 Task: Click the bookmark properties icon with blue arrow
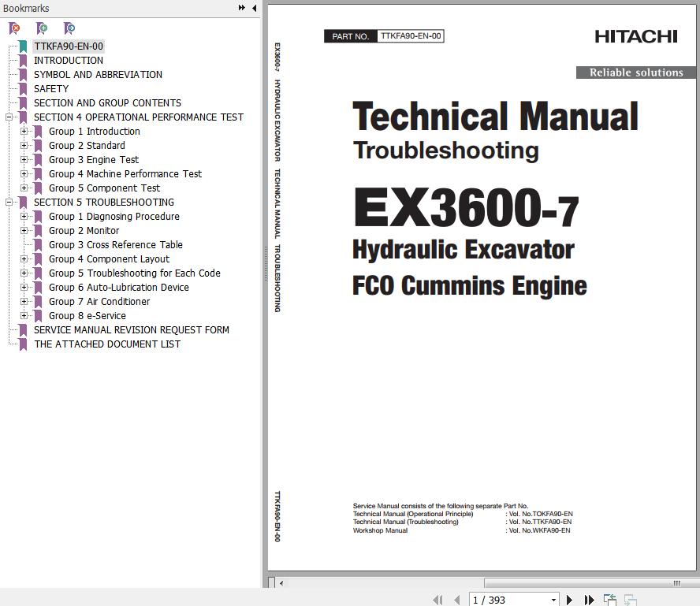(x=69, y=28)
